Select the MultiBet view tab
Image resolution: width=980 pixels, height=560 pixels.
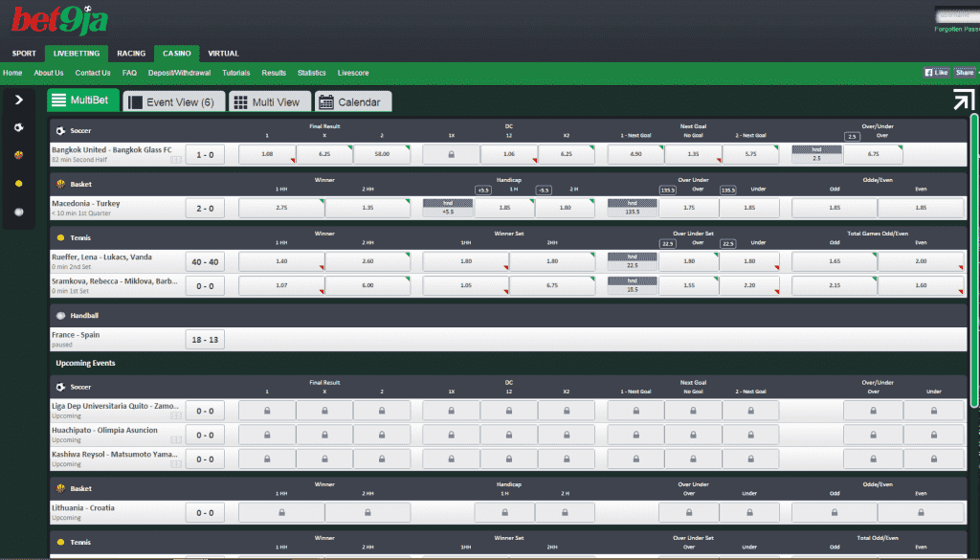tap(83, 100)
